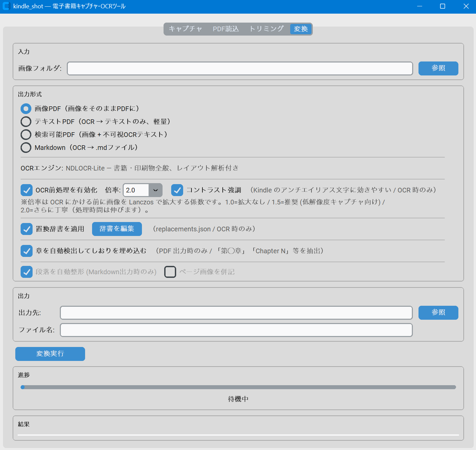Click 参照 button for 画像フォルダ

click(438, 68)
